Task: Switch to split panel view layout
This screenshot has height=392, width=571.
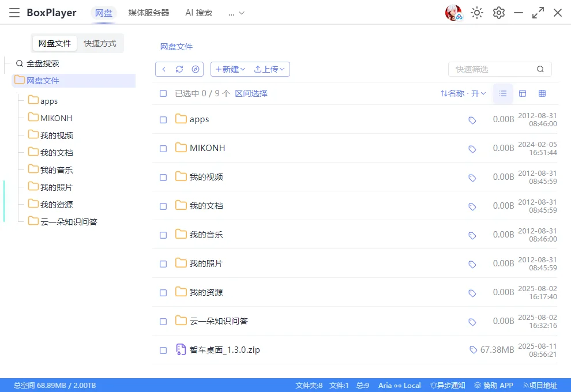Action: [x=523, y=93]
